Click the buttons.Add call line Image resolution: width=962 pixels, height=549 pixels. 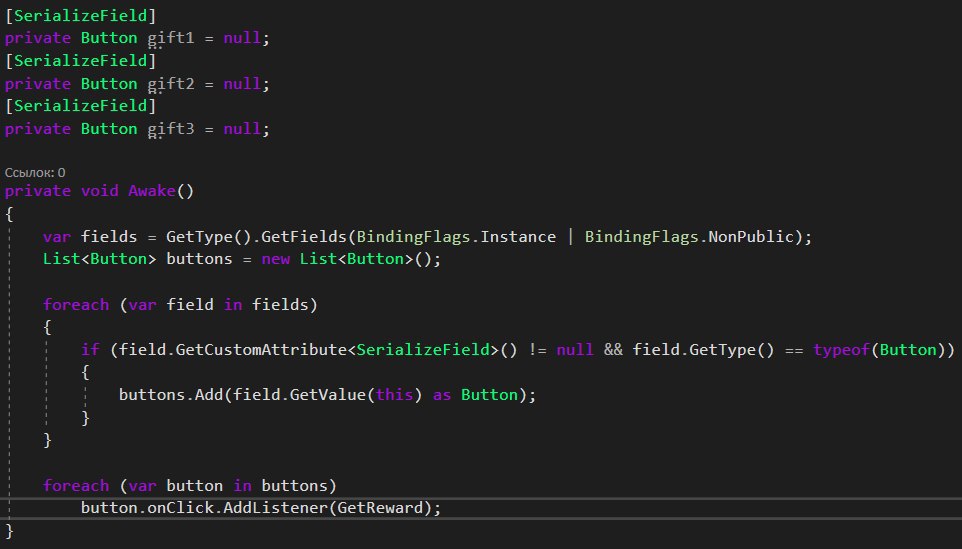pos(327,394)
